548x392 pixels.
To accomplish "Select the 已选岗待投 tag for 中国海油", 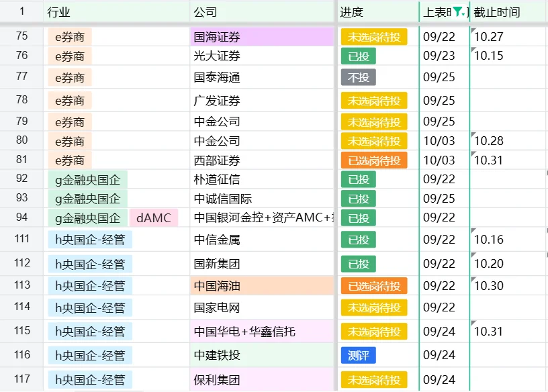I will point(373,285).
